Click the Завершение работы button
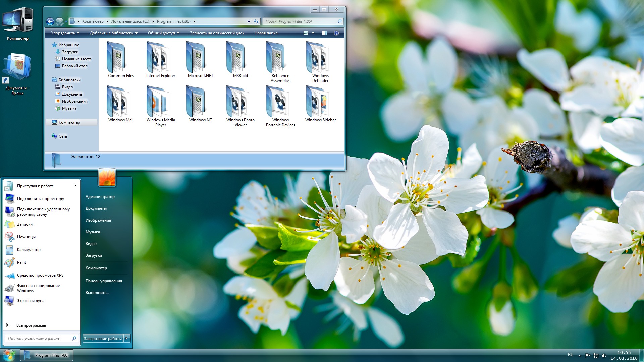 (103, 338)
